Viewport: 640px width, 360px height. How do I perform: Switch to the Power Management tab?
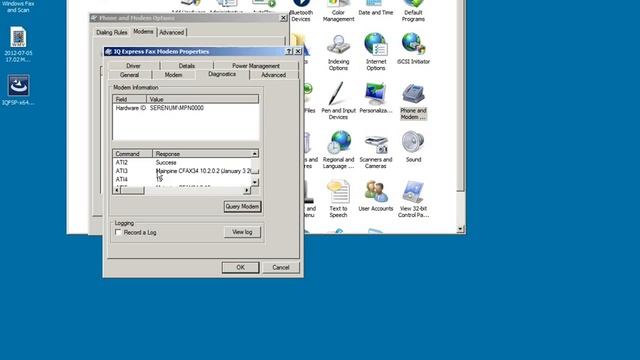coord(256,66)
